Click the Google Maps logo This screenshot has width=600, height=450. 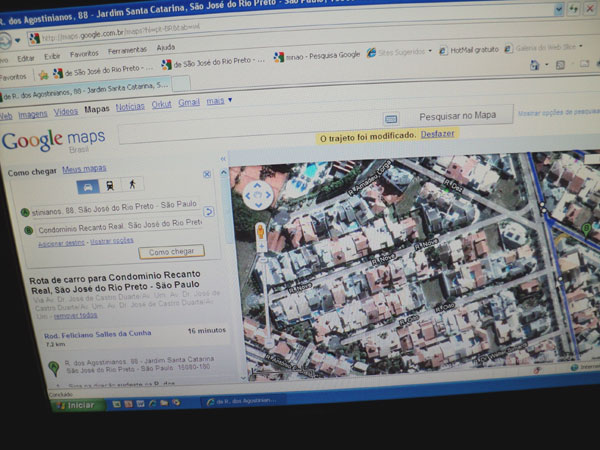54,140
